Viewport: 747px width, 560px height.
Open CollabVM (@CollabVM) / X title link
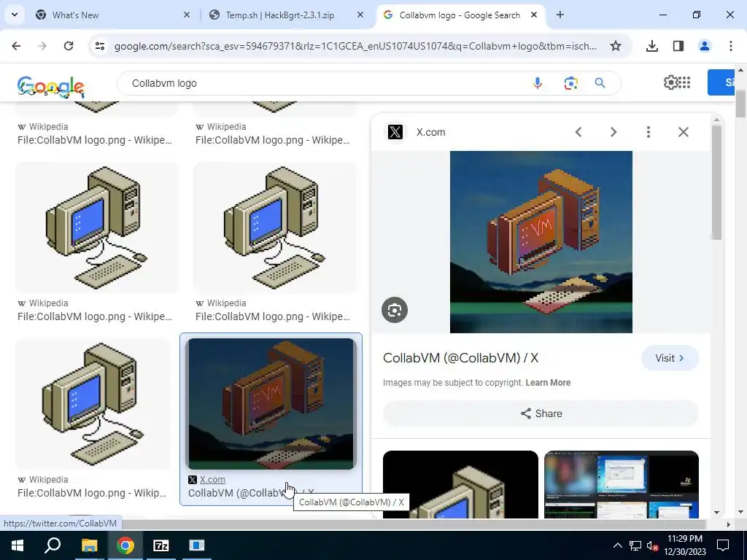coord(461,358)
